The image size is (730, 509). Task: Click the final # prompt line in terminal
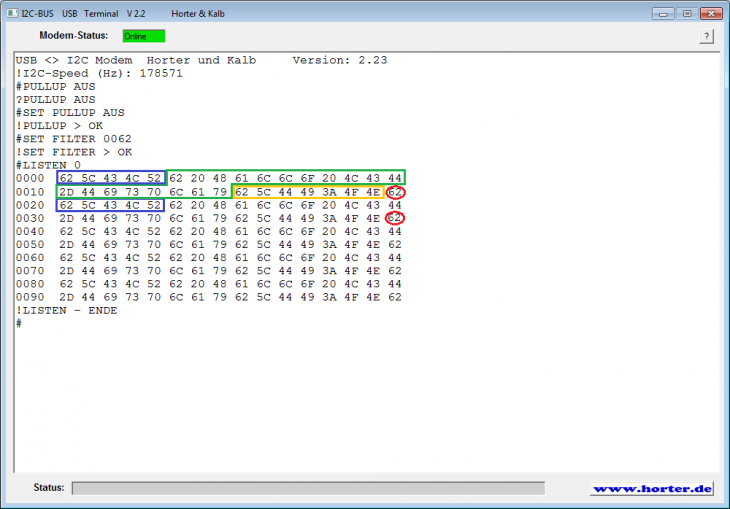pos(19,323)
